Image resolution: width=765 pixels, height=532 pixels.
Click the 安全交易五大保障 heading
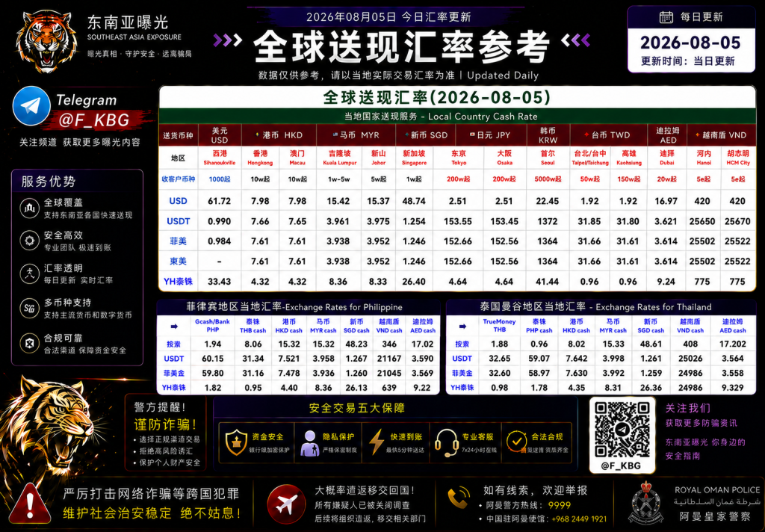tap(357, 408)
